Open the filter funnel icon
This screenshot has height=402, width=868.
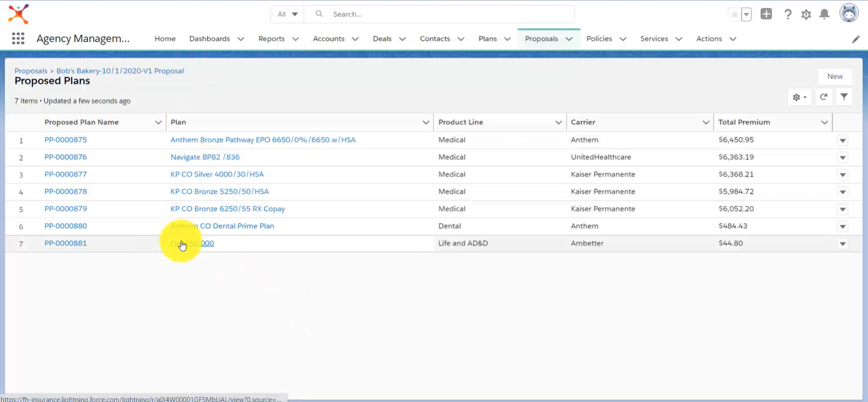point(844,97)
